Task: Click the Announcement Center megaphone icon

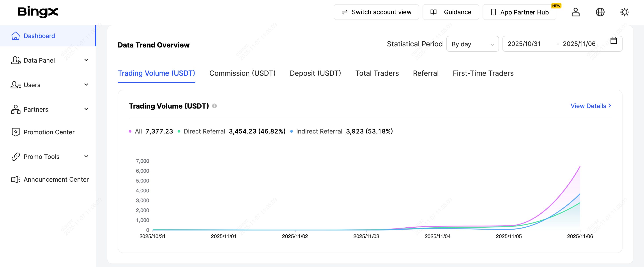Action: [x=16, y=180]
